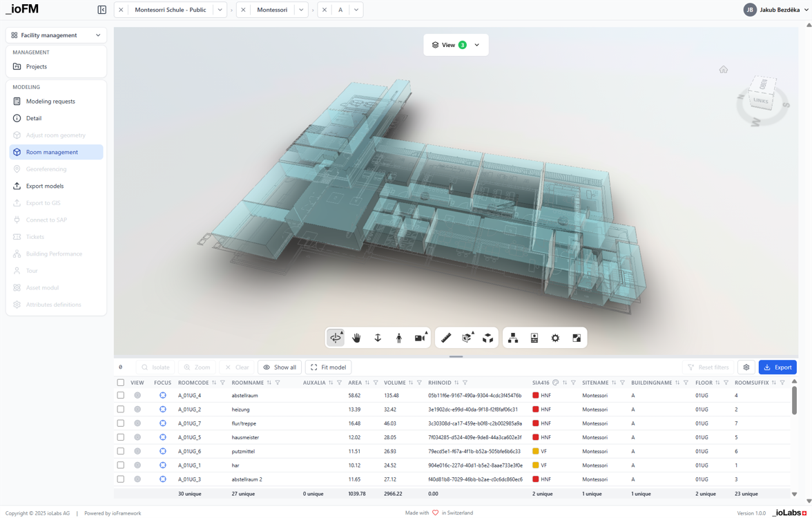Enable first-person walk mode
The image size is (812, 518).
point(398,338)
